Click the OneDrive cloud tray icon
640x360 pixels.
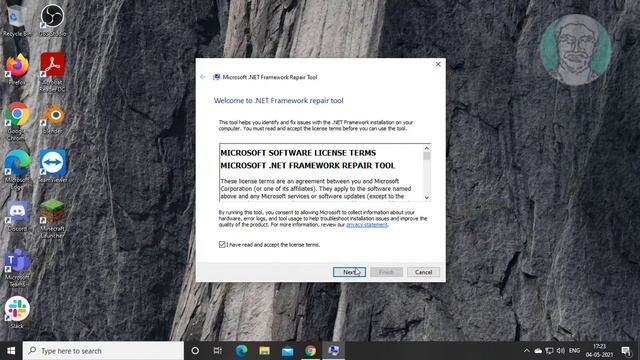pos(538,351)
